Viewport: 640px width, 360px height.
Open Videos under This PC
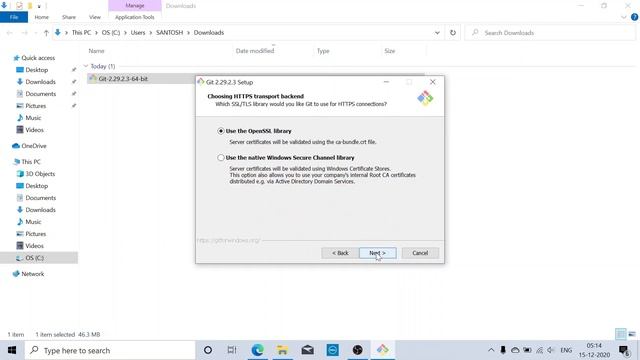(34, 246)
